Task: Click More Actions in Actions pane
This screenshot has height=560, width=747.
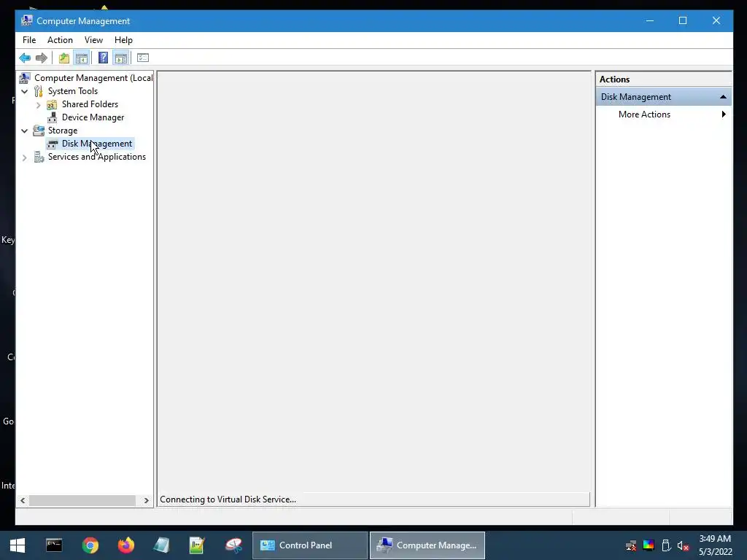Action: point(644,114)
